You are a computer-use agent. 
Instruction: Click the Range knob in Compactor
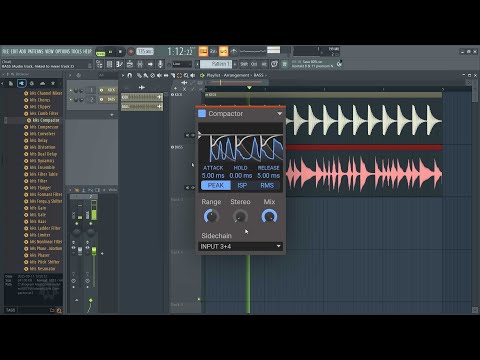tap(211, 216)
